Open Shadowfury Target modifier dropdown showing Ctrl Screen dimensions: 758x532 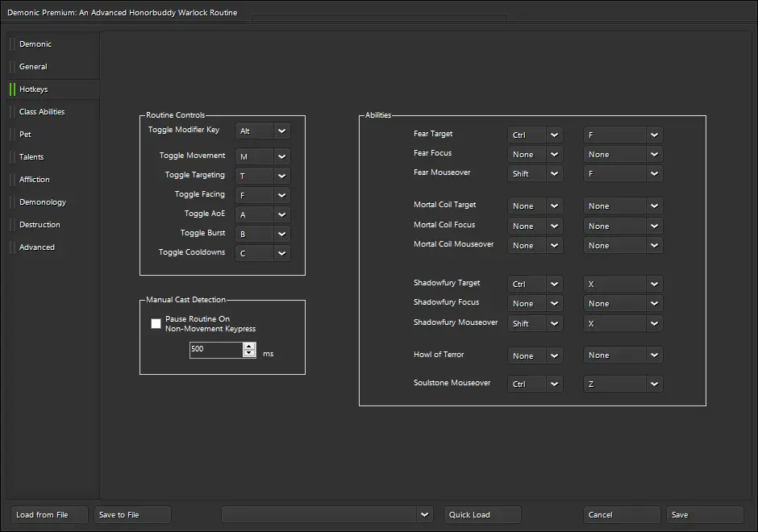click(535, 284)
